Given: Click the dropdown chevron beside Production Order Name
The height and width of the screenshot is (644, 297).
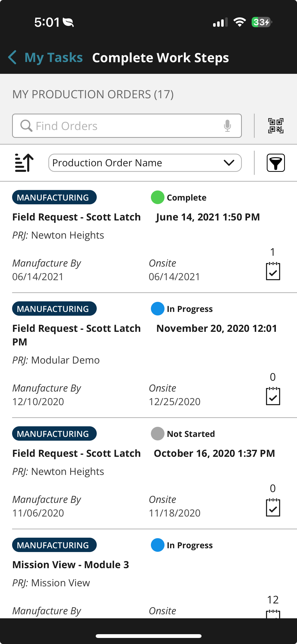Looking at the screenshot, I should [x=229, y=163].
